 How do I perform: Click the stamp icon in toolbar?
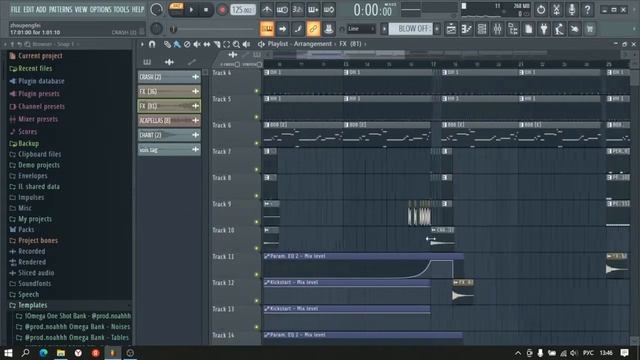click(329, 29)
